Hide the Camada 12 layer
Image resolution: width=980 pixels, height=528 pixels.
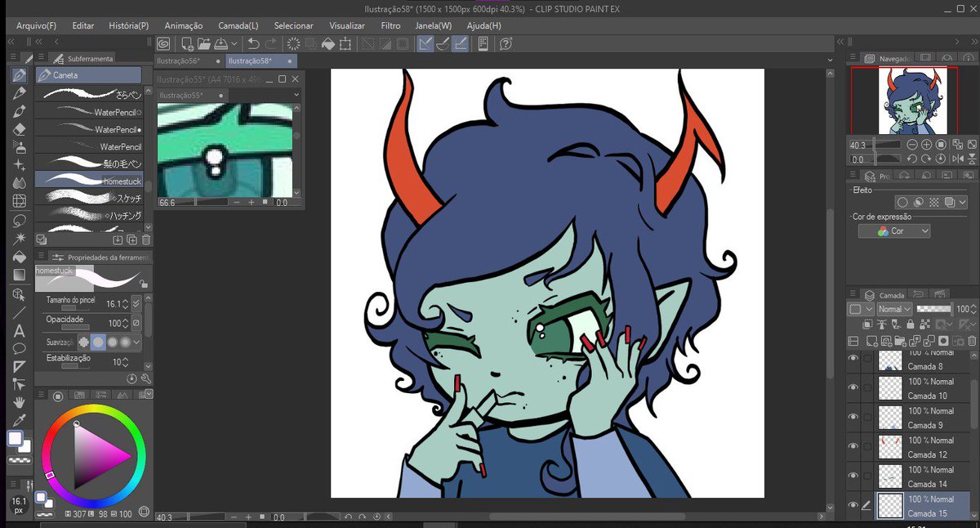coord(853,447)
